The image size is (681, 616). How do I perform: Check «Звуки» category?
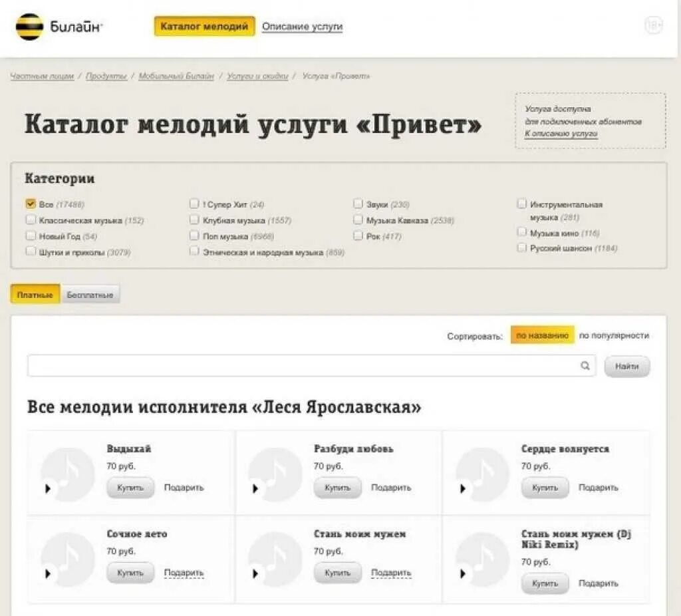click(x=358, y=204)
